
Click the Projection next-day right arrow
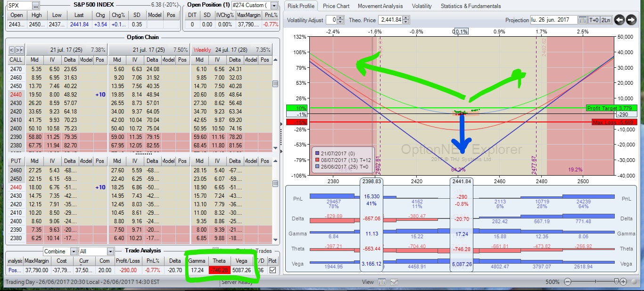click(631, 20)
